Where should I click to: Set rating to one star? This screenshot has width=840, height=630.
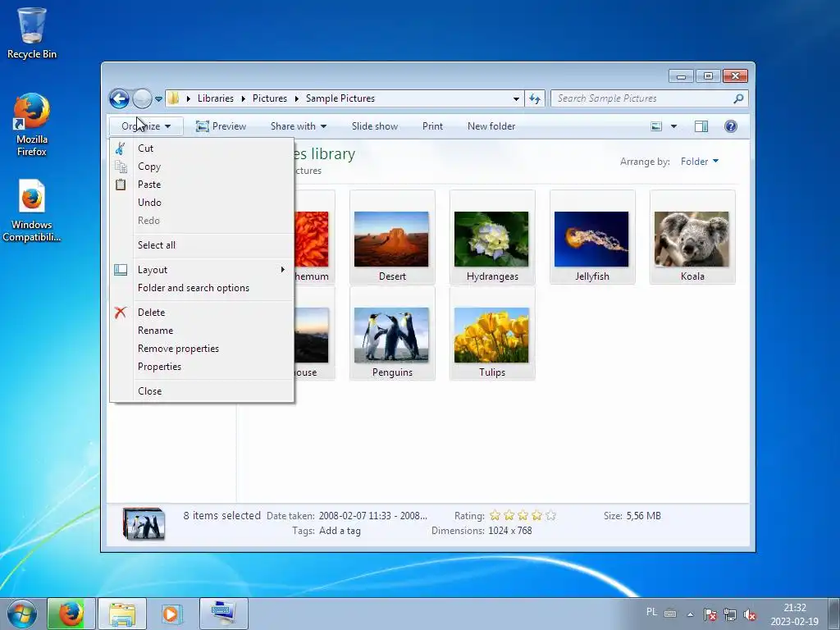point(495,516)
